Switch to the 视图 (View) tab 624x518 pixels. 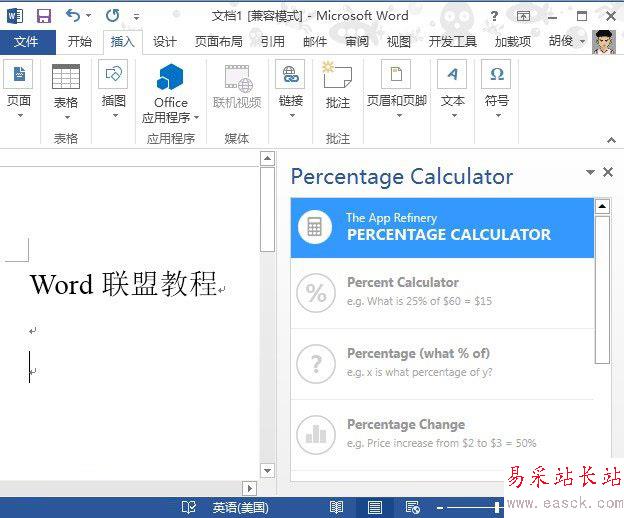[398, 41]
